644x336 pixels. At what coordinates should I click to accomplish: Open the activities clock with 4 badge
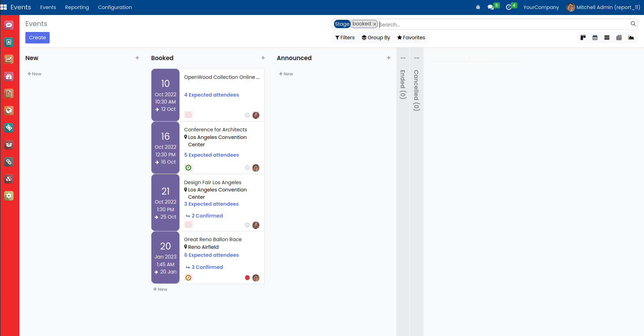click(x=509, y=7)
